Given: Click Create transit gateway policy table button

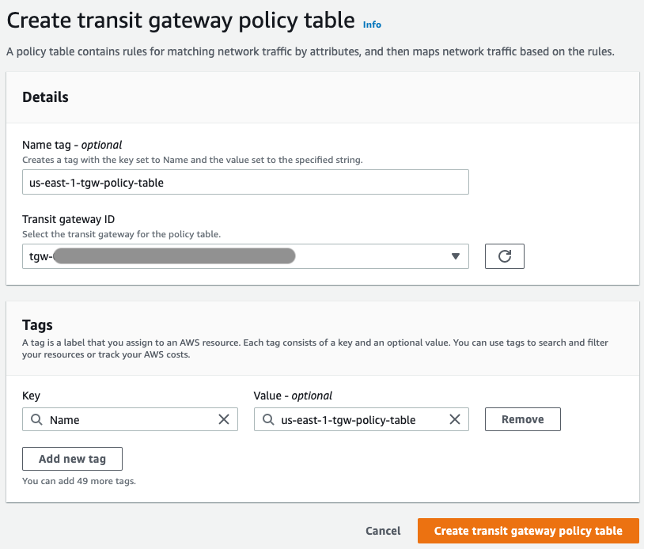Looking at the screenshot, I should click(528, 531).
